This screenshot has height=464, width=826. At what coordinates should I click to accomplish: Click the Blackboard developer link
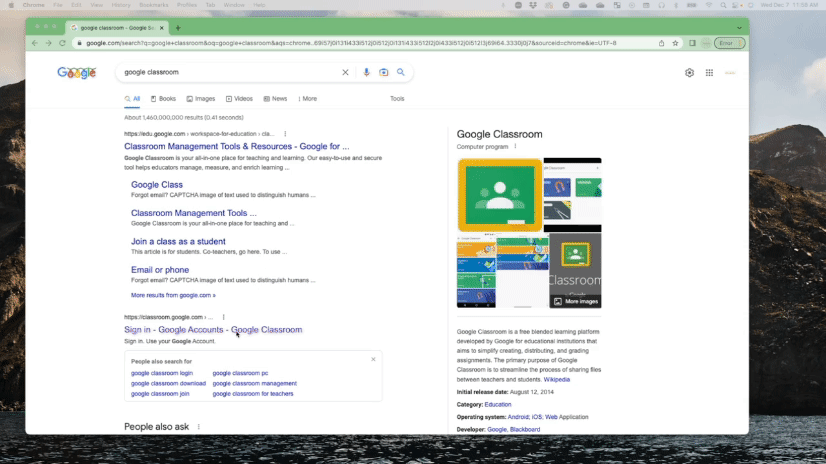click(x=525, y=430)
